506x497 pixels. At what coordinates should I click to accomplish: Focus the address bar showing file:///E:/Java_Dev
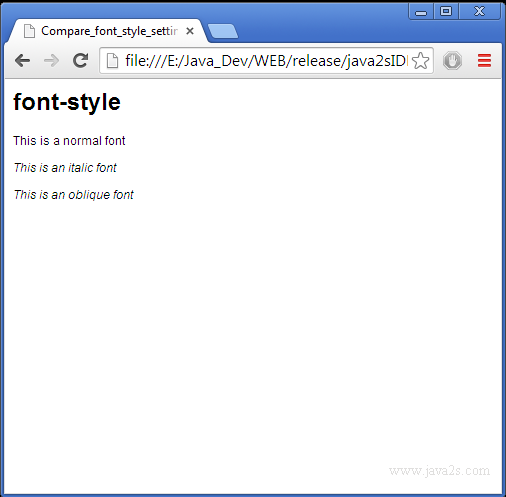click(x=266, y=61)
